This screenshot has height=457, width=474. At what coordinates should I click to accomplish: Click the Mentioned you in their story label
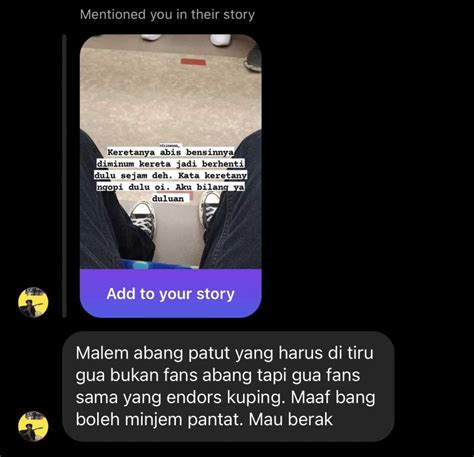(x=167, y=15)
